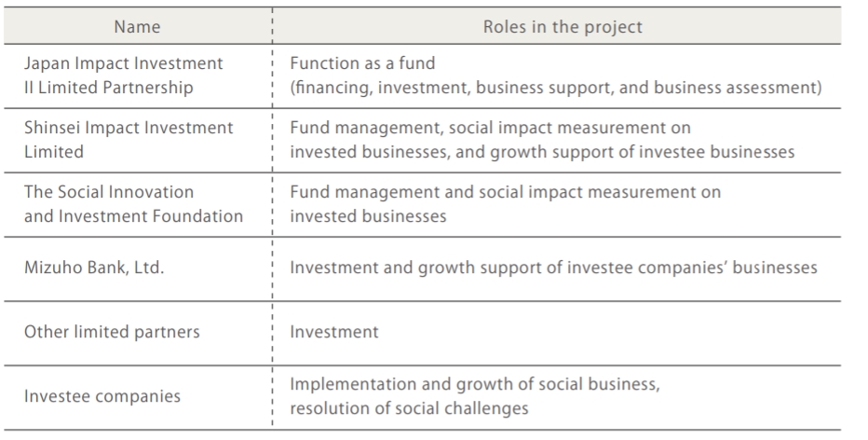Select The Social Innovation name text

pos(109,192)
